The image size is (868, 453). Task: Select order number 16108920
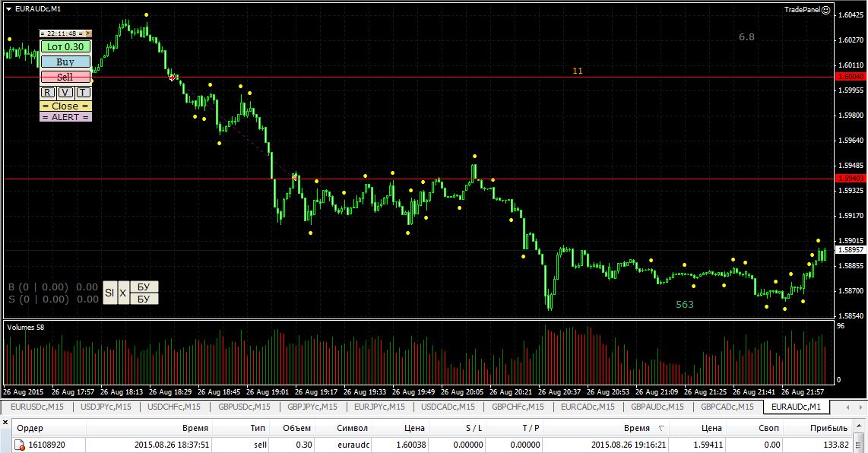(x=46, y=445)
